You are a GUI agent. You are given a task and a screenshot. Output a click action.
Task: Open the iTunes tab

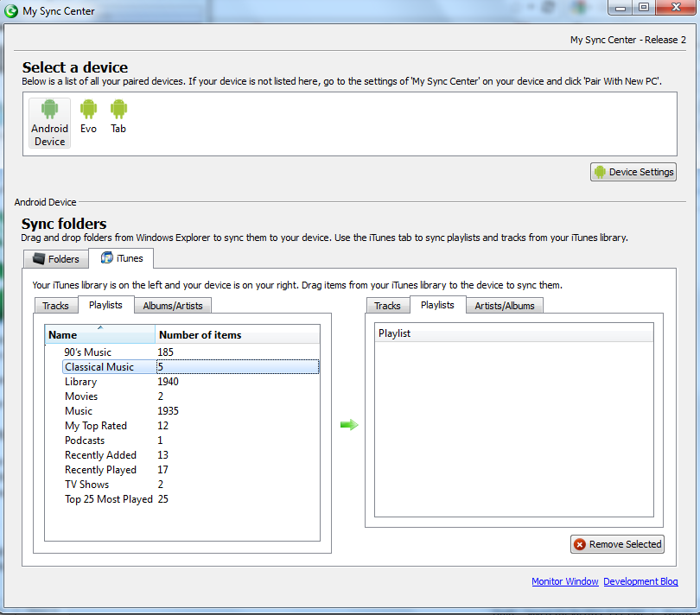(x=121, y=257)
